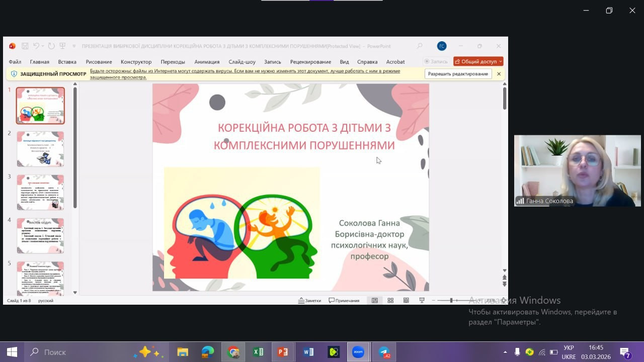Click the Undo arrow icon

[36, 46]
